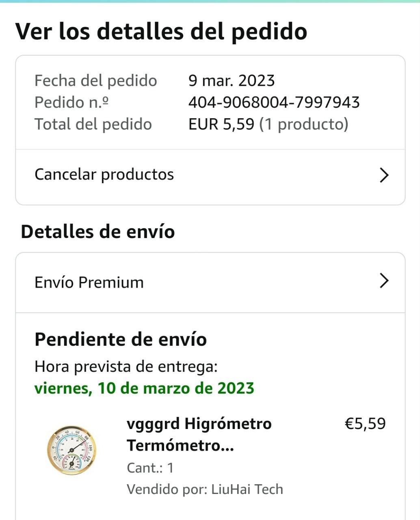The width and height of the screenshot is (420, 520).
Task: Open the hygrometer product thumbnail image
Action: [x=71, y=450]
